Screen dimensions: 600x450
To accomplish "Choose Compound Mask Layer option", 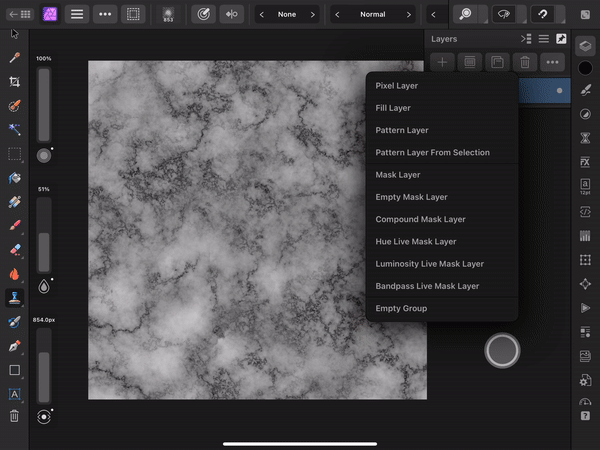I will (442, 219).
